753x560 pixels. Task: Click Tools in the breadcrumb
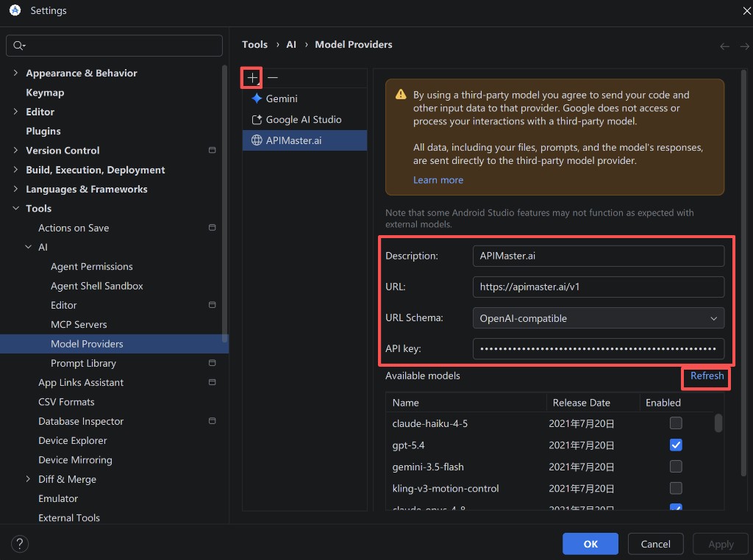pyautogui.click(x=254, y=45)
